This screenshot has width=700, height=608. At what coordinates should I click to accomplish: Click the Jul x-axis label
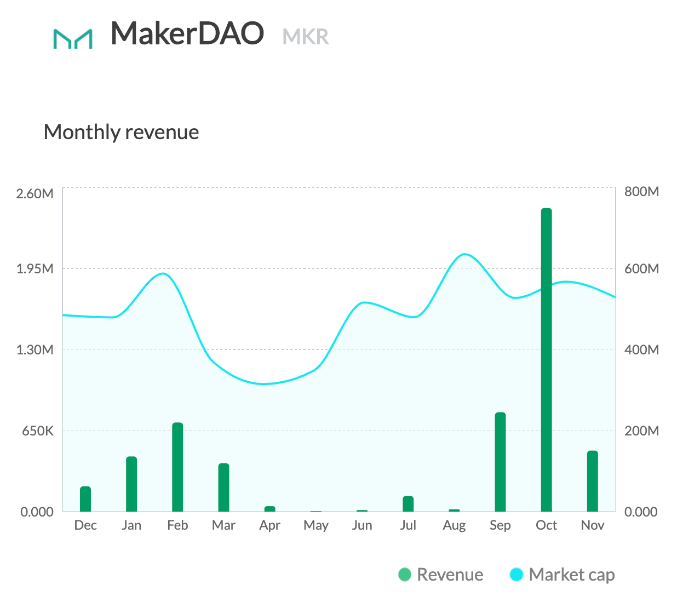click(x=408, y=525)
